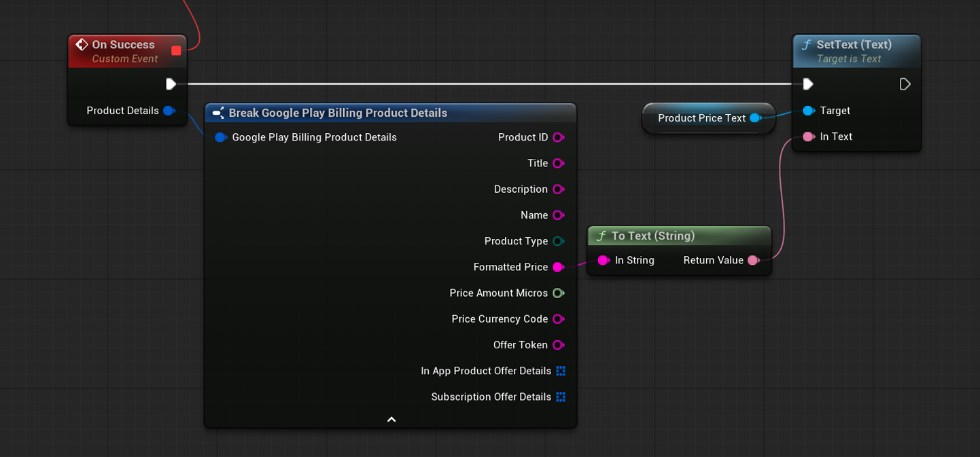This screenshot has height=457, width=980.
Task: Select the Product Price Text variable node
Action: tap(708, 118)
